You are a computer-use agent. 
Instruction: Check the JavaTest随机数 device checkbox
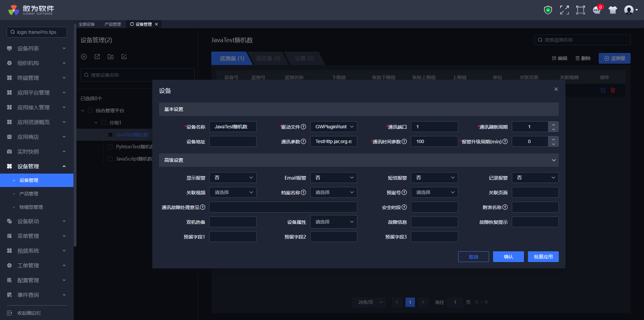(x=110, y=135)
